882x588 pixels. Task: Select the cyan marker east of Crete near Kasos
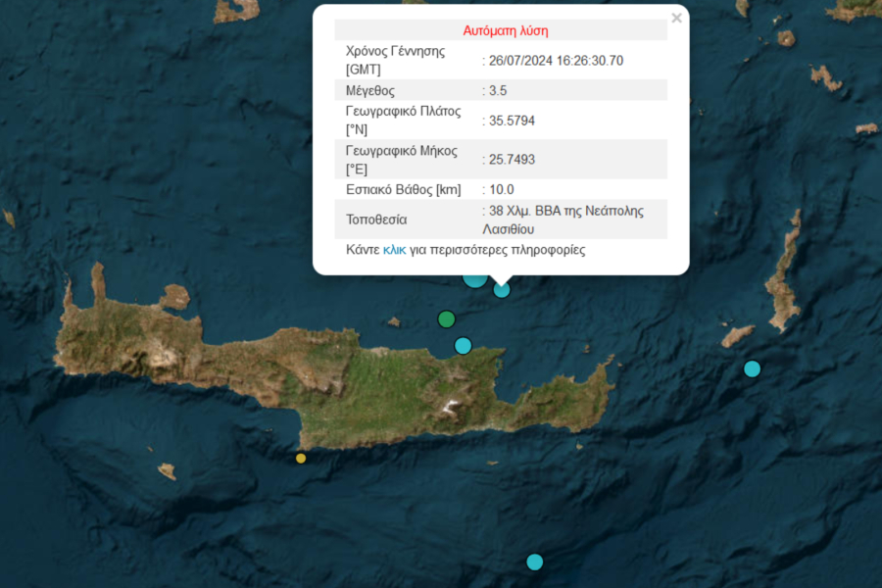point(752,368)
